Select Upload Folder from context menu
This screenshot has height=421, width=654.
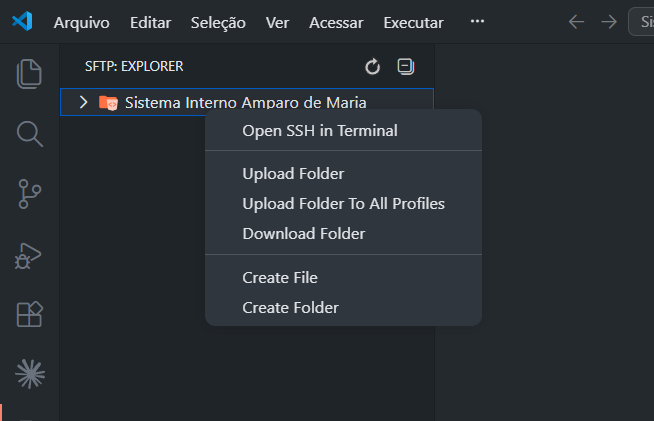(x=343, y=174)
